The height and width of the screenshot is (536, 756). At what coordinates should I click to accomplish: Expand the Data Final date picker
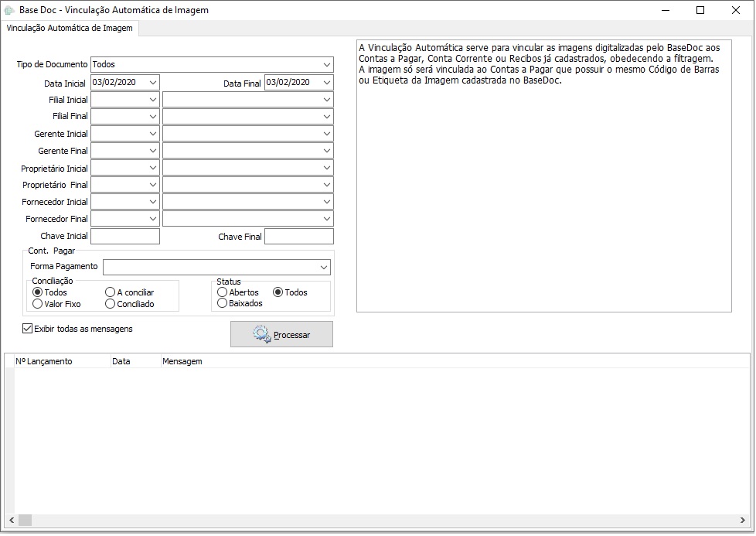326,83
